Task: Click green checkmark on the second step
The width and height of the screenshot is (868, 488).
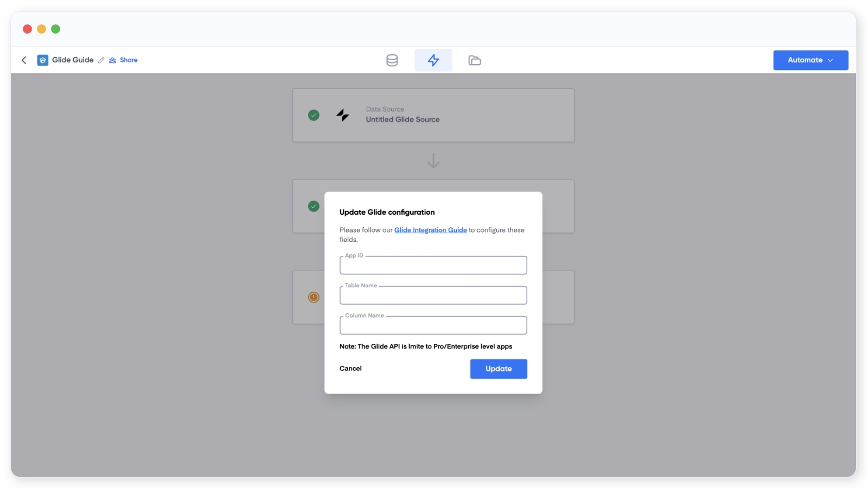Action: tap(314, 206)
